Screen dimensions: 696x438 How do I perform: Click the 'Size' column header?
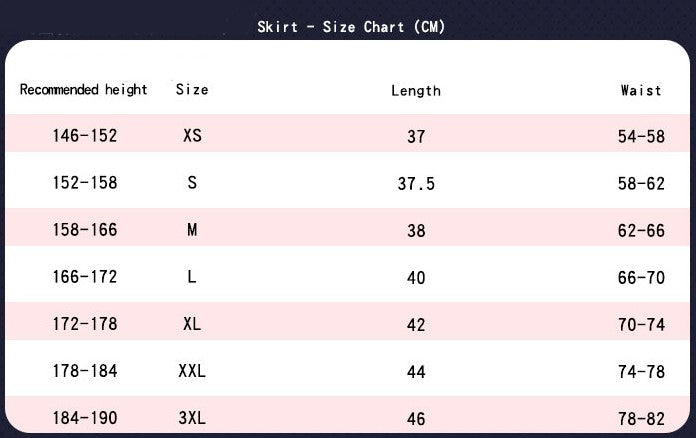pos(192,90)
